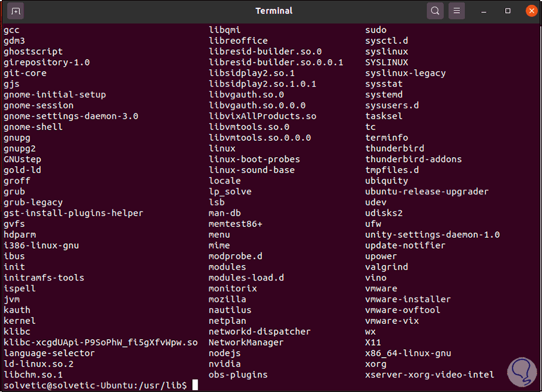Minimize the Terminal window
Viewport: 542px width, 392px height.
[x=486, y=11]
